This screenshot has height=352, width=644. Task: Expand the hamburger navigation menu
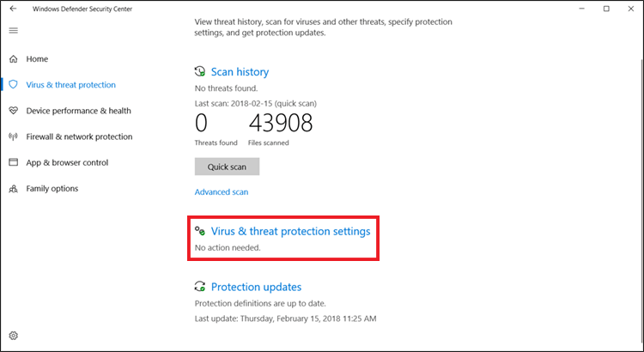click(x=13, y=30)
